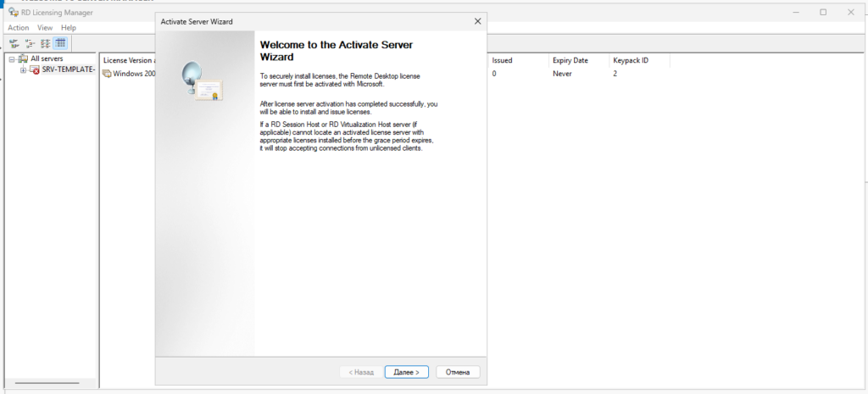This screenshot has height=394, width=868.
Task: Open the Action menu
Action: click(x=19, y=28)
